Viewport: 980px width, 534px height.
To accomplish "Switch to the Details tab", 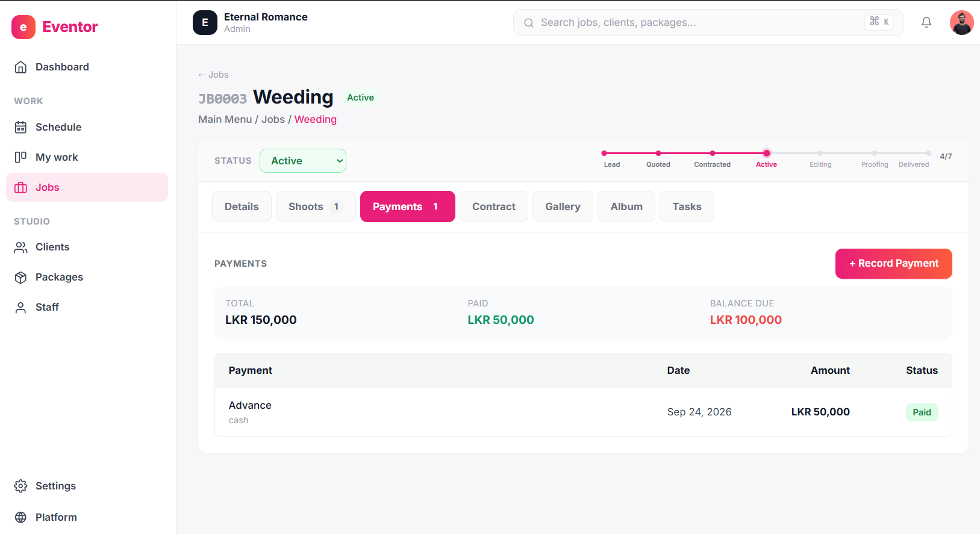I will 242,206.
